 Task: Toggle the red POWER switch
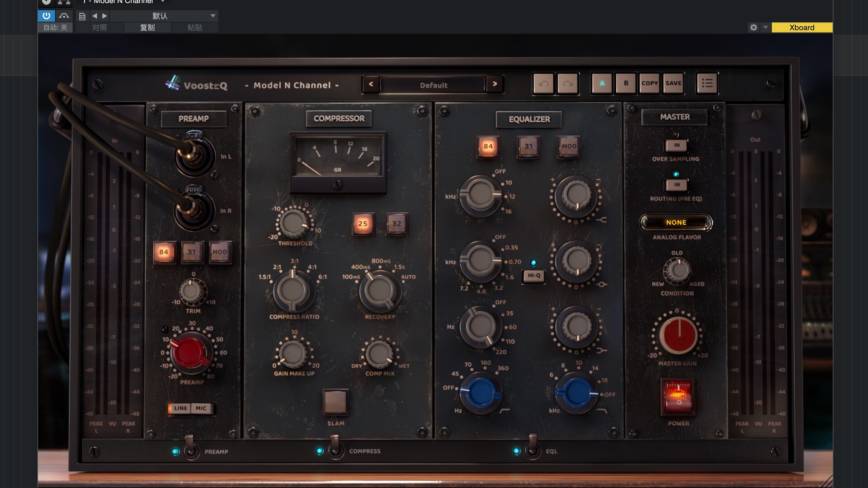[x=678, y=397]
